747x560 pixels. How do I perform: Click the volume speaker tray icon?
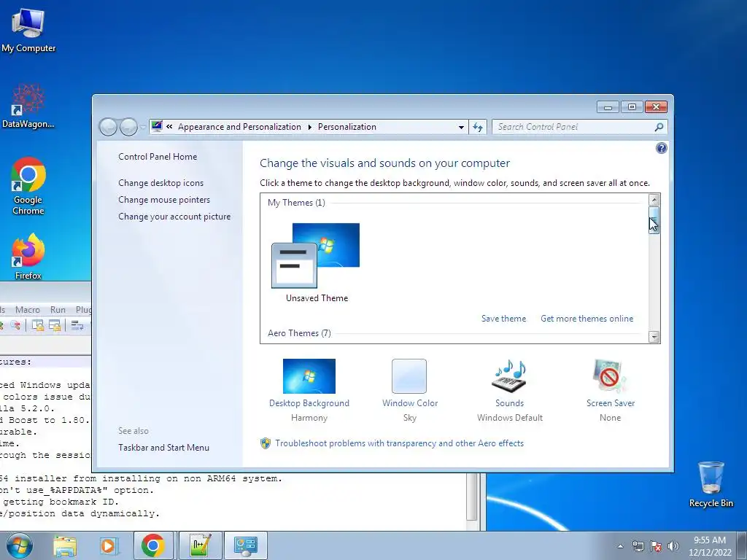tap(673, 546)
